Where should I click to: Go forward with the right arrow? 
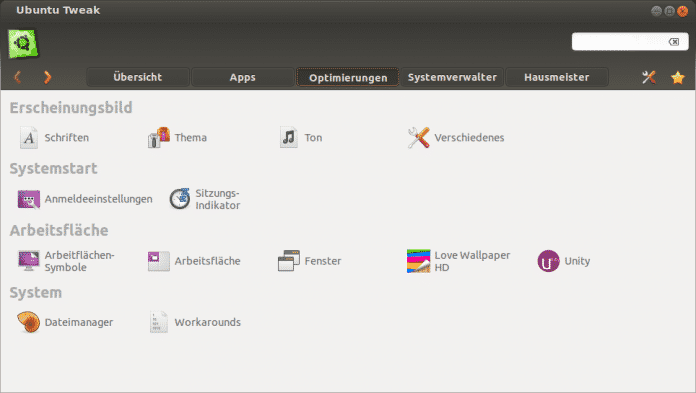47,77
